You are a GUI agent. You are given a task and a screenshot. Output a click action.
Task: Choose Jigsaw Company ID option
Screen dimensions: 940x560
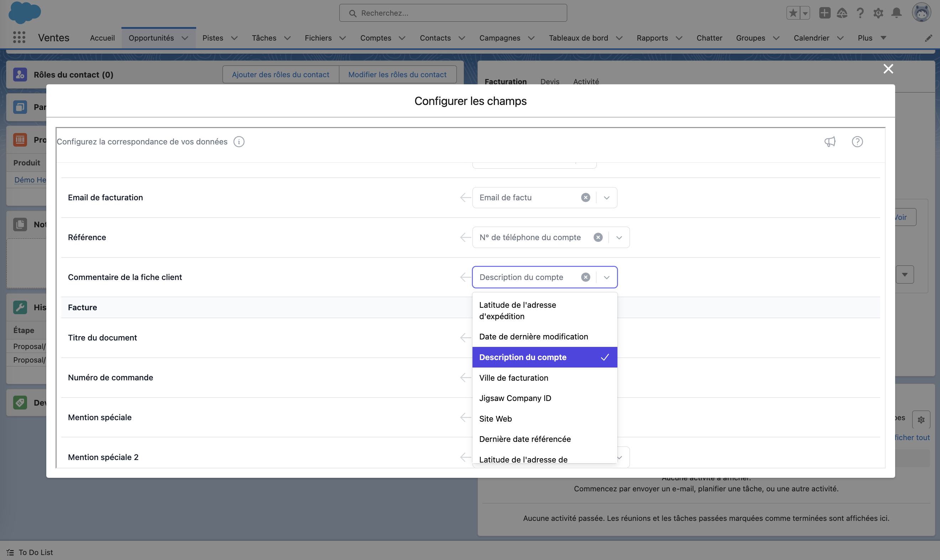[x=544, y=398]
